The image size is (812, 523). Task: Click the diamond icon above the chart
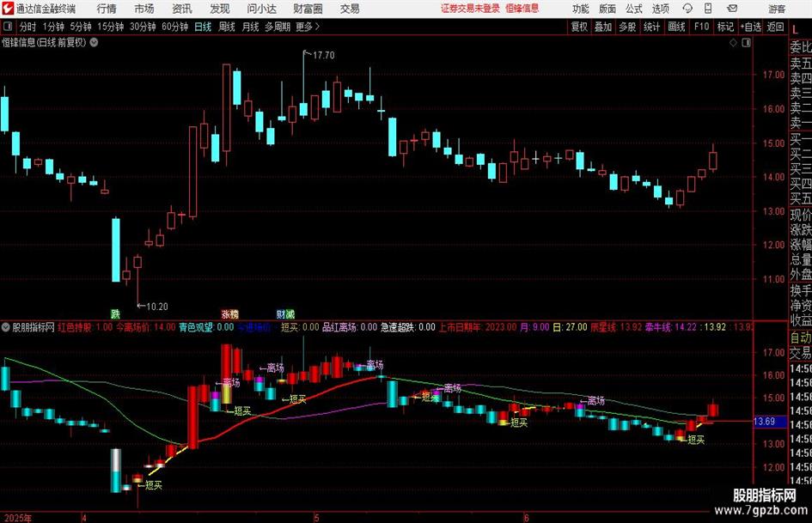pyautogui.click(x=733, y=42)
